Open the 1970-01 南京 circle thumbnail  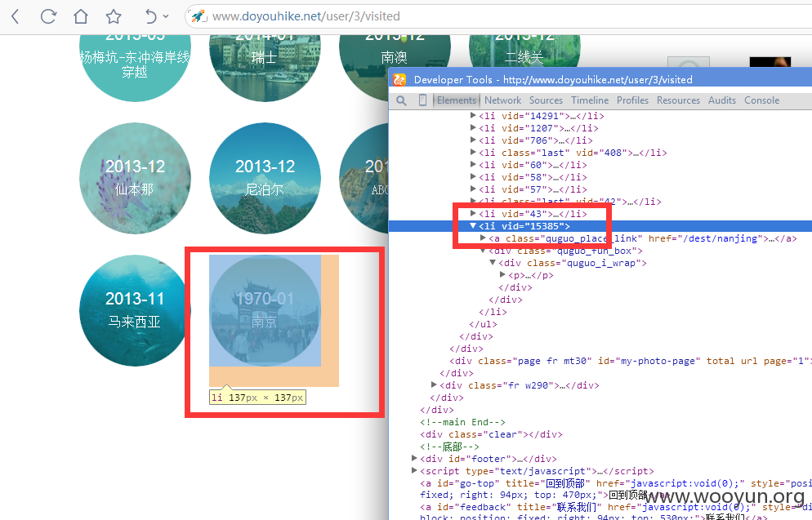click(x=265, y=310)
